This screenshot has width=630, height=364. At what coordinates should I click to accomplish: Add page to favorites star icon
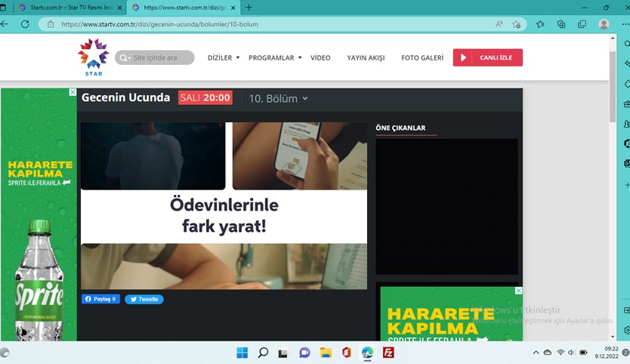(x=516, y=24)
